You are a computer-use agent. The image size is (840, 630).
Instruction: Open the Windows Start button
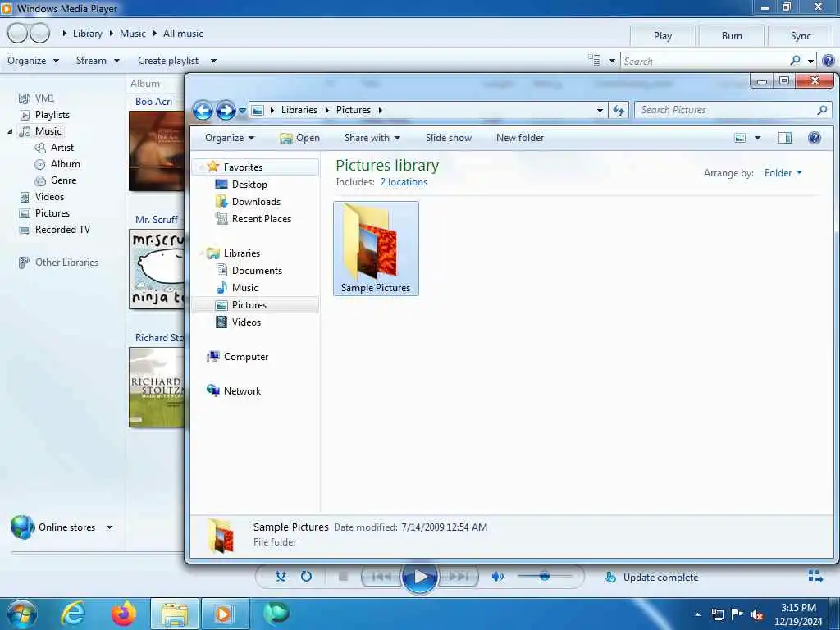(21, 614)
